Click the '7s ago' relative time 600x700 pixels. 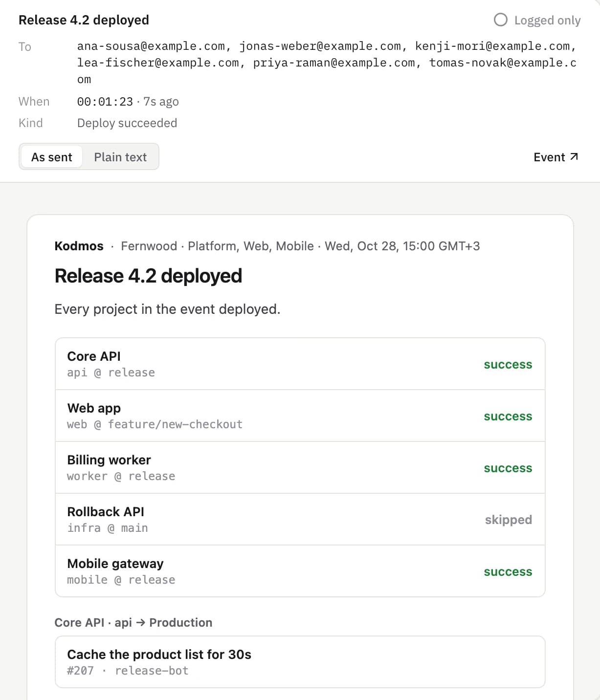click(161, 102)
